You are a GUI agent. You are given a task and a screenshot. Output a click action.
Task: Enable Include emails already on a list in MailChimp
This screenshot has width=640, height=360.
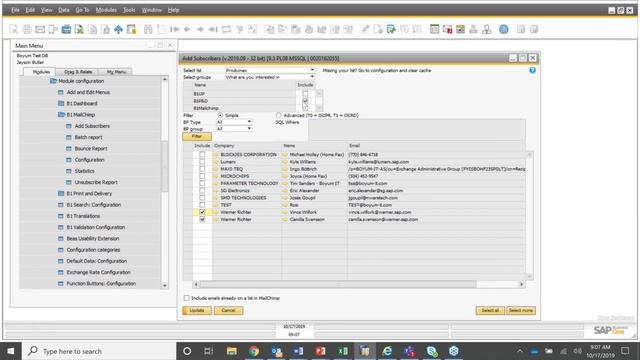click(187, 298)
